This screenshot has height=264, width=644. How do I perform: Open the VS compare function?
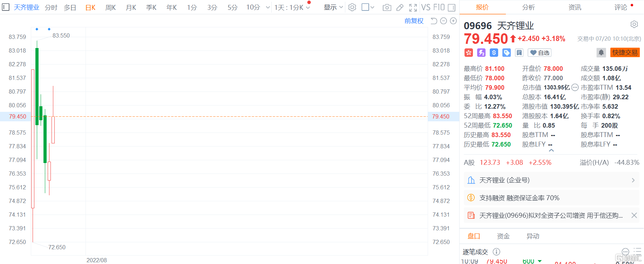pyautogui.click(x=426, y=7)
